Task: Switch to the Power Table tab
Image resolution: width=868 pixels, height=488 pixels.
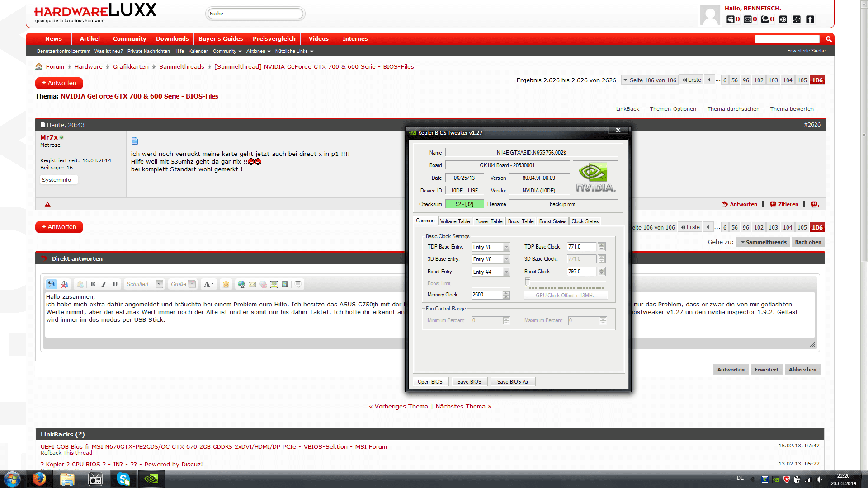Action: [x=489, y=221]
